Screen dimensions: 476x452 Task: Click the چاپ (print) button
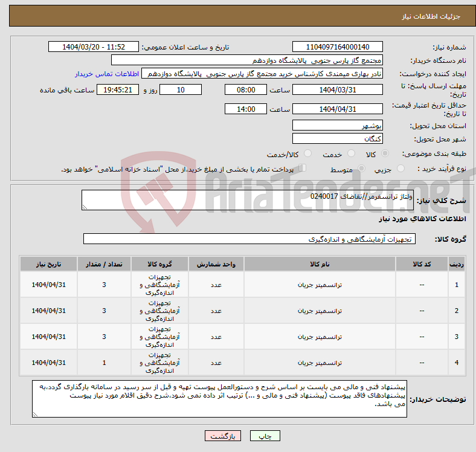265,436
